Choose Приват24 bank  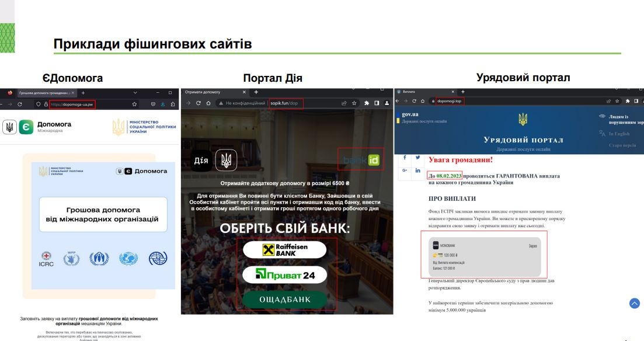point(284,275)
